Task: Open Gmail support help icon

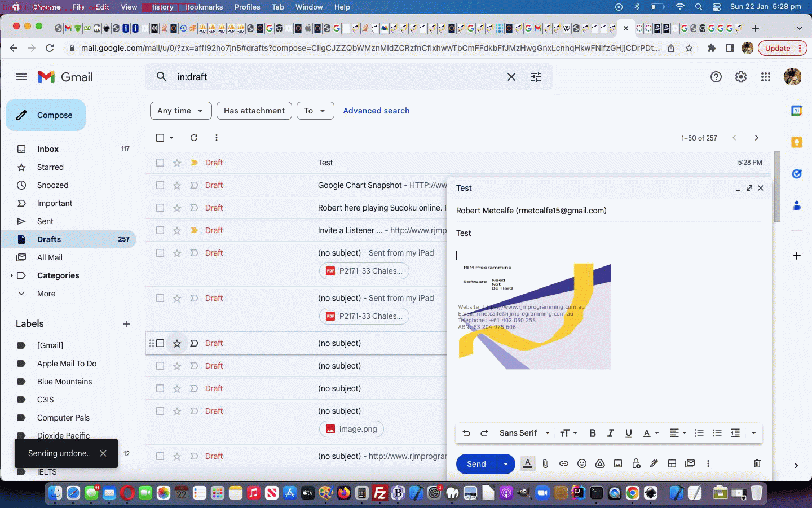Action: coord(716,77)
